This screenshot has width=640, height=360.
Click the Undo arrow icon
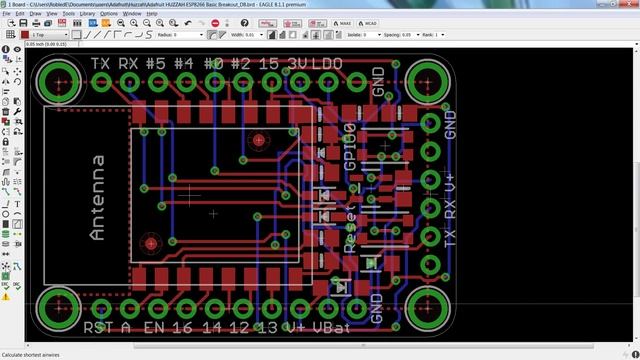[188, 23]
